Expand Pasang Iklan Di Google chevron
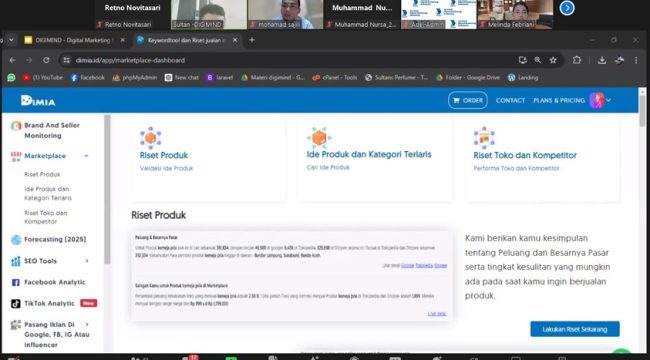This screenshot has width=650, height=360. 87,324
